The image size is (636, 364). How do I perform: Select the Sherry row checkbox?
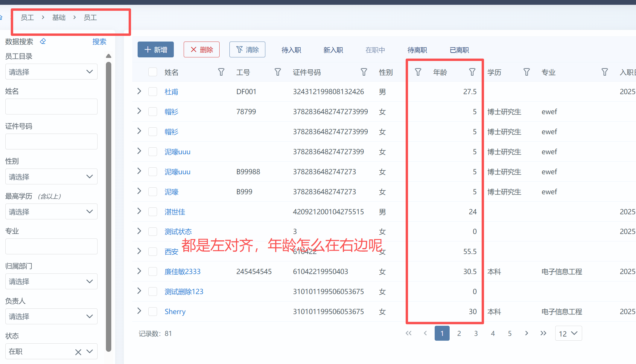(x=153, y=311)
